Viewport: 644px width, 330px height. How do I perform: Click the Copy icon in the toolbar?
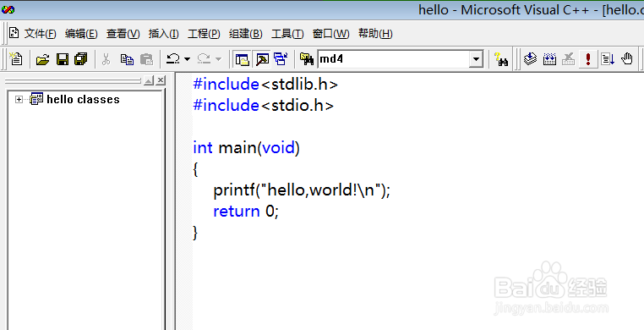[x=127, y=59]
